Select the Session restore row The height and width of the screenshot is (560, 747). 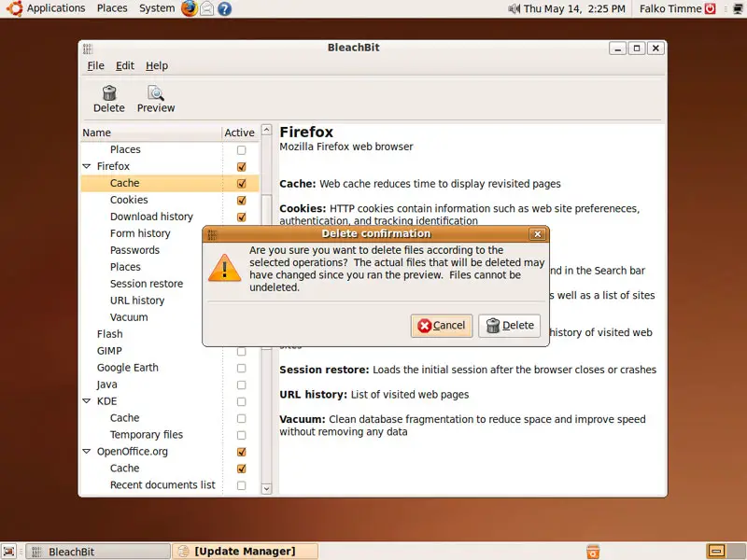click(142, 284)
